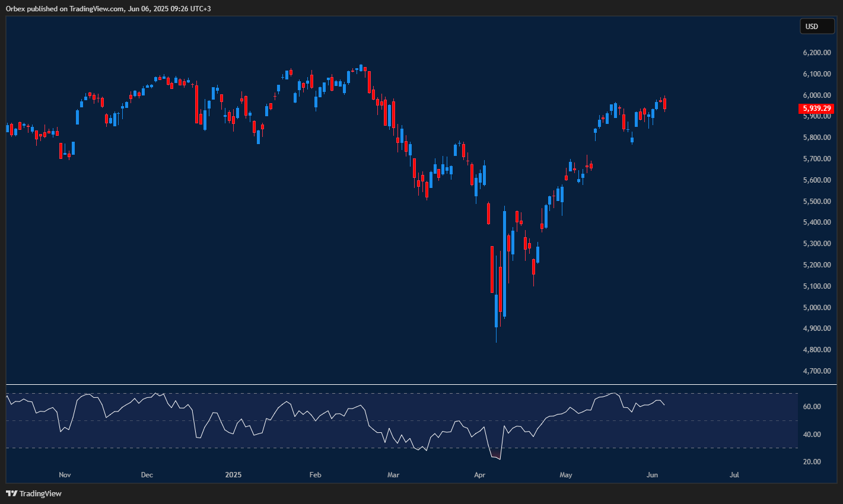Viewport: 843px width, 504px height.
Task: Select the red current price label 5,939.29
Action: 816,109
